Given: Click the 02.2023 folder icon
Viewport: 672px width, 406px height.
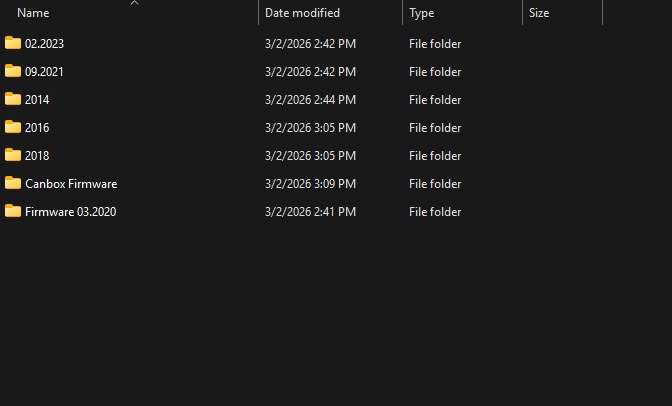Looking at the screenshot, I should pos(13,43).
